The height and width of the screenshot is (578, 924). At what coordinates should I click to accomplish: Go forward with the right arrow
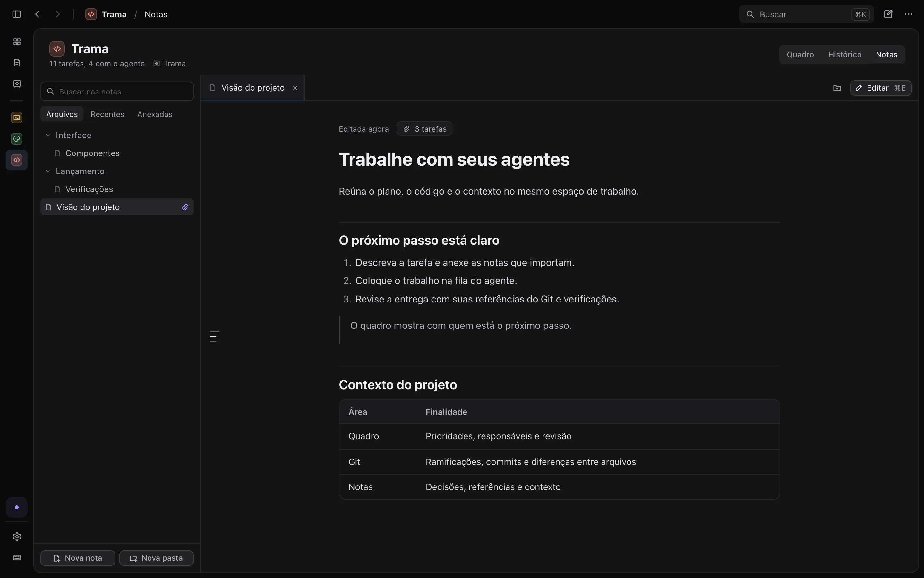coord(58,14)
